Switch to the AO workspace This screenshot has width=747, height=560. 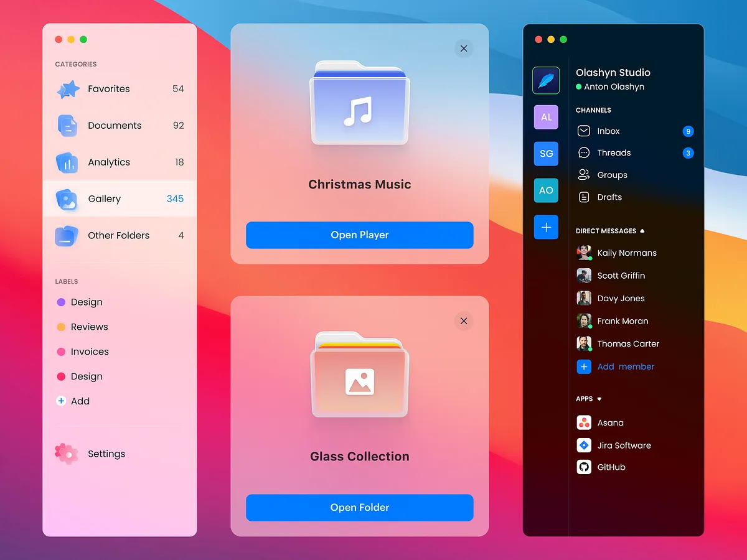click(546, 190)
